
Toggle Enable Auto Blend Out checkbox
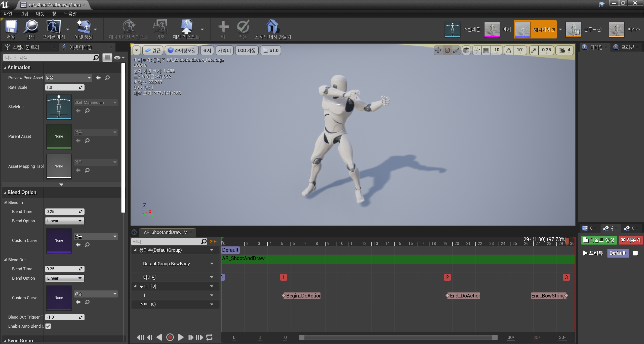pyautogui.click(x=48, y=326)
